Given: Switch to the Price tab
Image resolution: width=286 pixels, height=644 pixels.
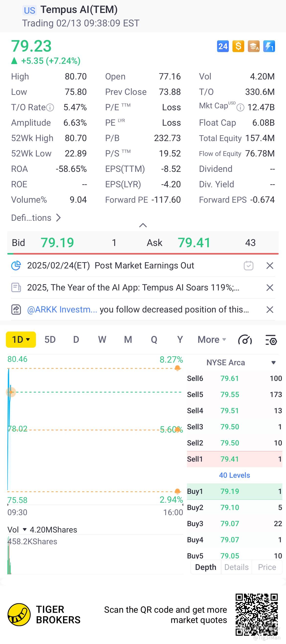Looking at the screenshot, I should (267, 567).
